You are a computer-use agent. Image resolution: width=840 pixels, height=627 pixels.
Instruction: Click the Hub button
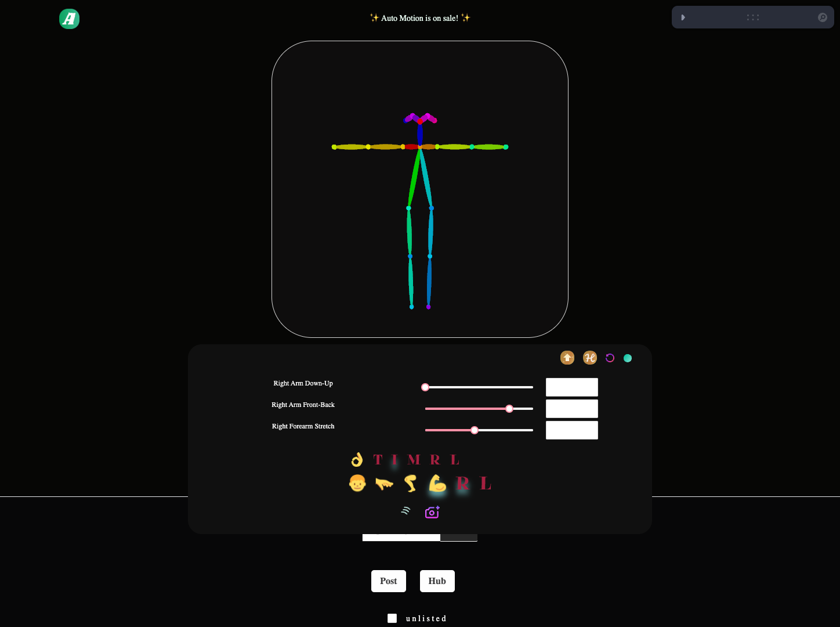[437, 581]
